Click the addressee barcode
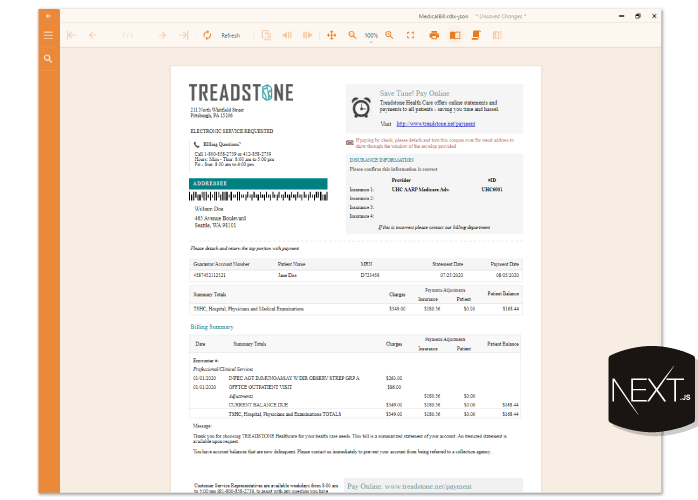The image size is (698, 500). 258,196
